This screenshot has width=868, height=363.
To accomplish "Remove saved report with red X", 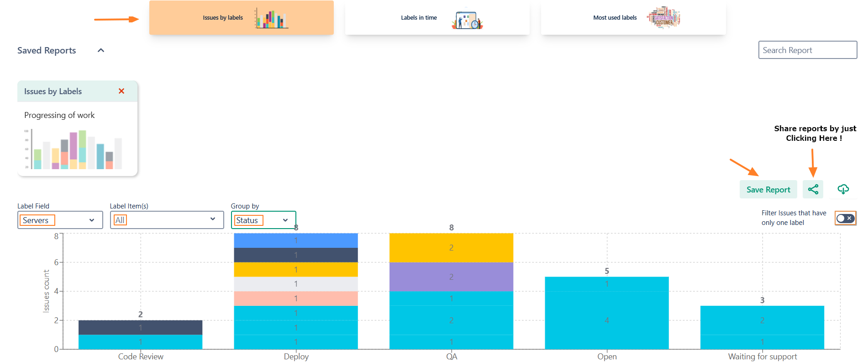I will (121, 91).
